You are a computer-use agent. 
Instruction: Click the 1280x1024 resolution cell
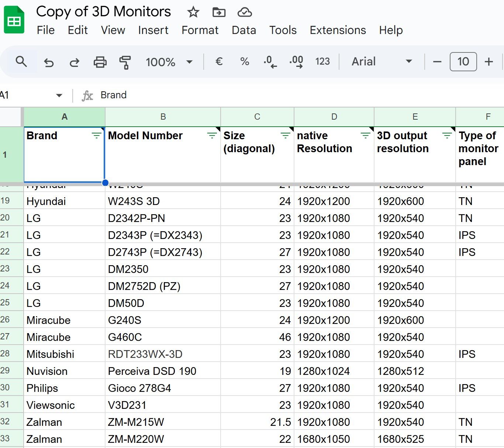click(334, 371)
